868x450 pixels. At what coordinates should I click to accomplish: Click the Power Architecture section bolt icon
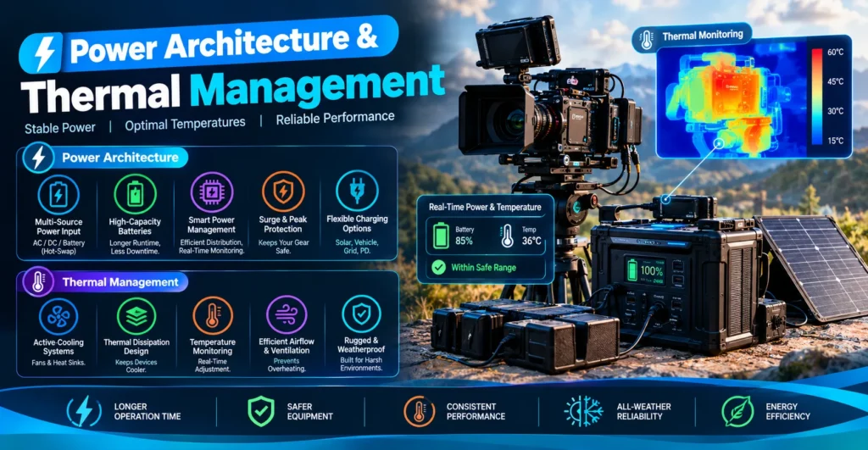click(x=38, y=158)
